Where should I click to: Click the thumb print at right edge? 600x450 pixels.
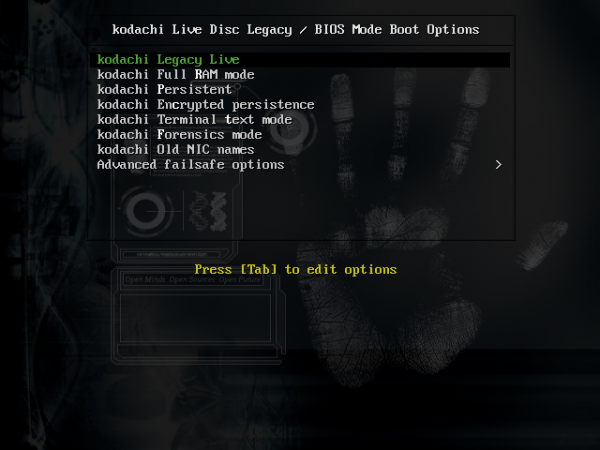(543, 244)
